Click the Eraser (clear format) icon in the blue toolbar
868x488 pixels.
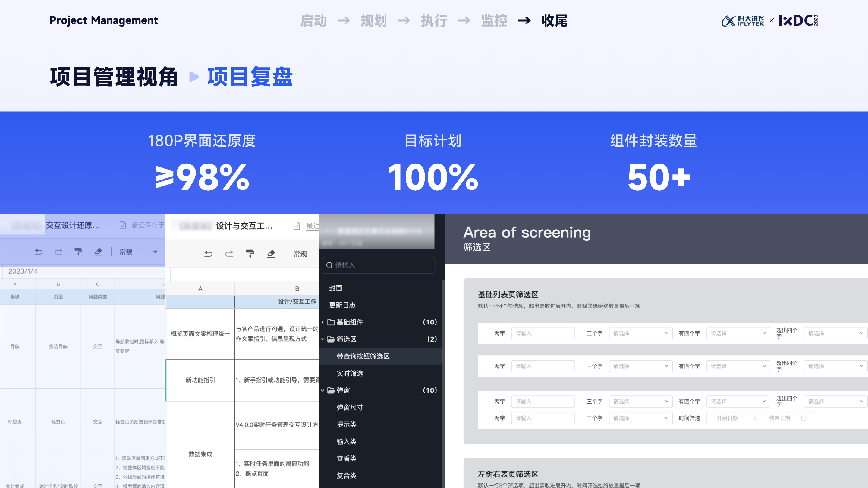coord(98,252)
